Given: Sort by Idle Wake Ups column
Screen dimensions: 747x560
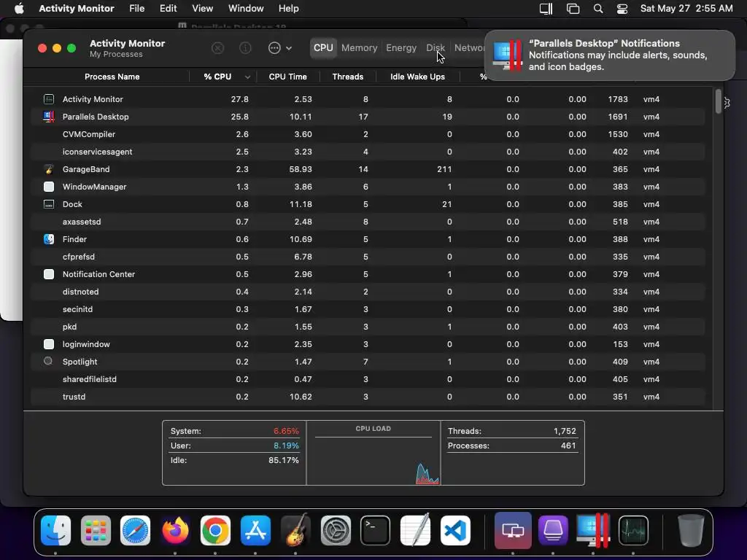Looking at the screenshot, I should (417, 77).
